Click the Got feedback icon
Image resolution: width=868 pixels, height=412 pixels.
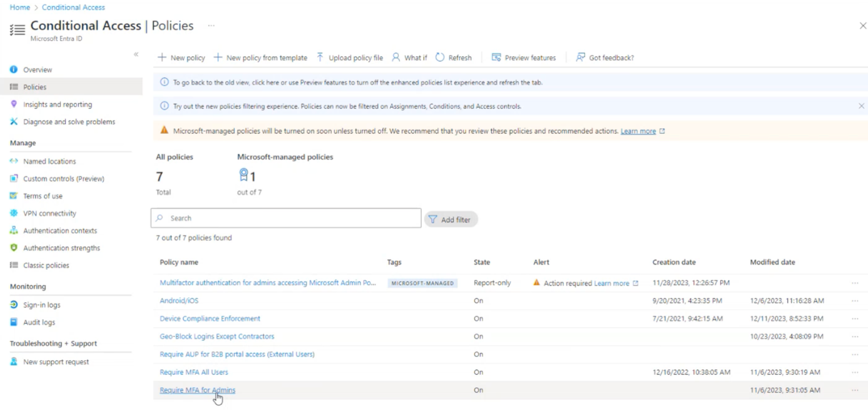pyautogui.click(x=581, y=58)
